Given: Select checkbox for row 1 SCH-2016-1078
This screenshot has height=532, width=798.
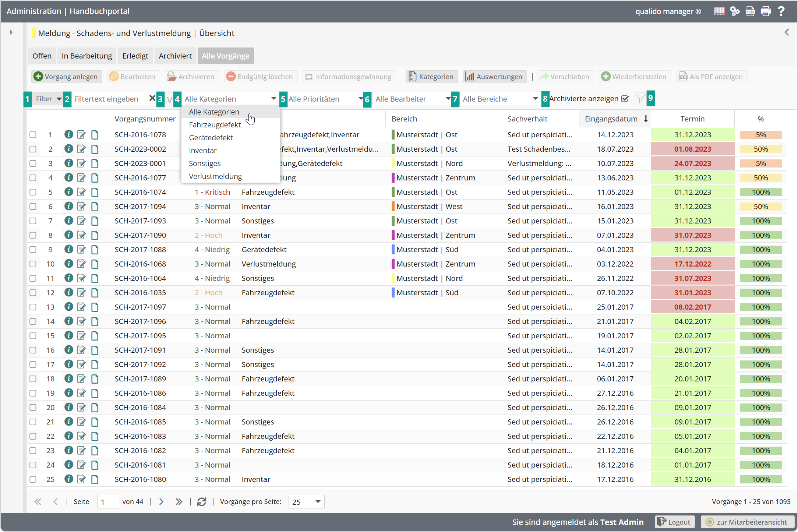Looking at the screenshot, I should [33, 135].
